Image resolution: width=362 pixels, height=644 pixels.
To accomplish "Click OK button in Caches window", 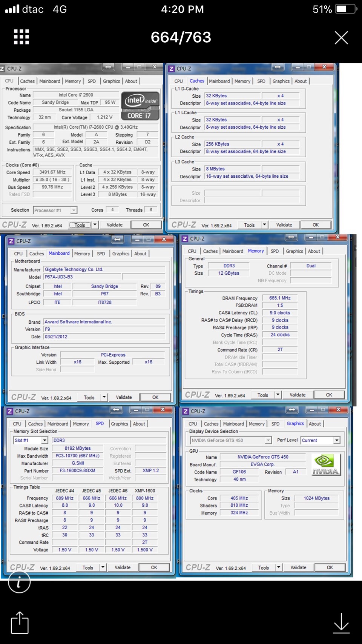I will click(x=316, y=225).
